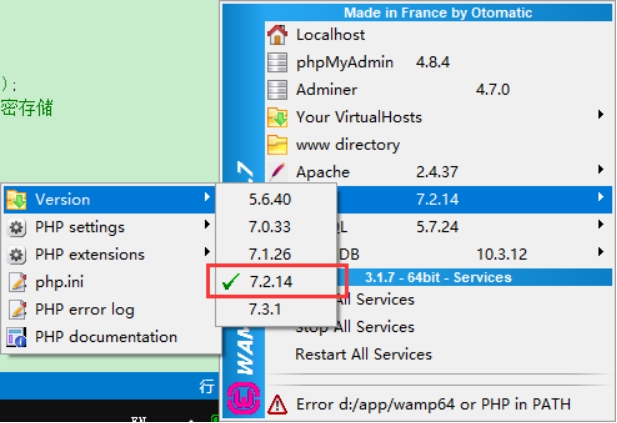Click Stop All Services
Screen dimensions: 617x423
coord(354,327)
